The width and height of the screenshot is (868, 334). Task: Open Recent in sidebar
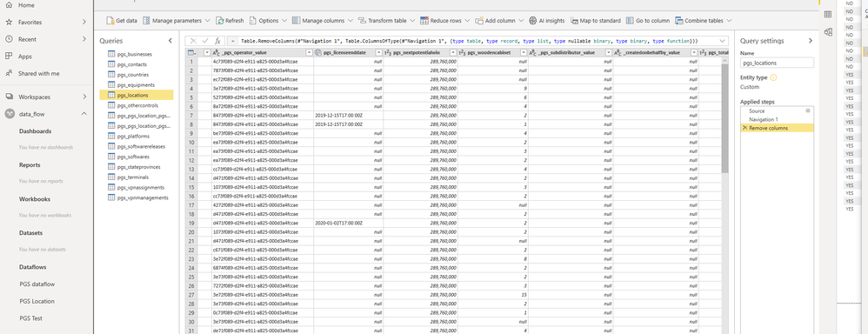pos(46,39)
